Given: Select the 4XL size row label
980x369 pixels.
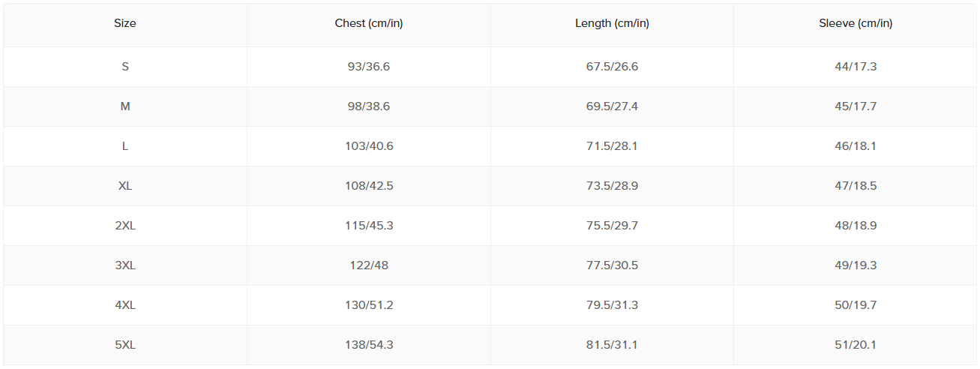Looking at the screenshot, I should tap(125, 305).
